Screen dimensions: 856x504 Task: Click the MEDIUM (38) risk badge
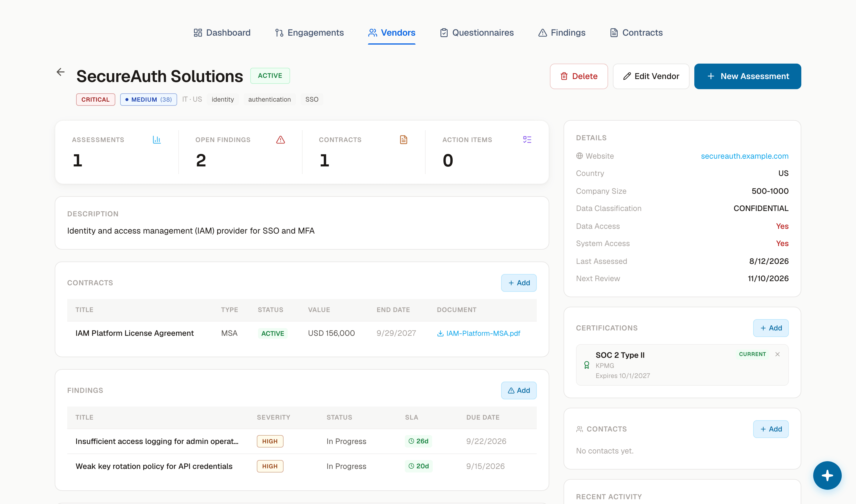148,100
